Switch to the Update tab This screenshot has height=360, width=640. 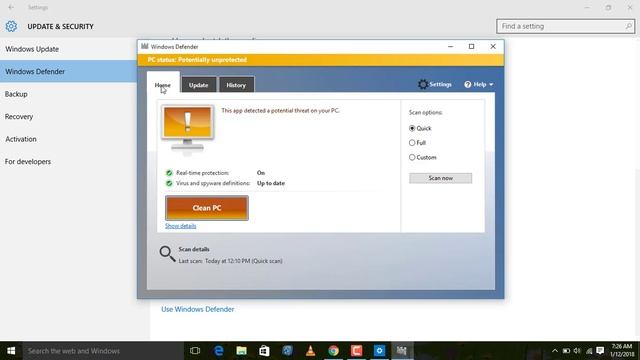point(199,85)
